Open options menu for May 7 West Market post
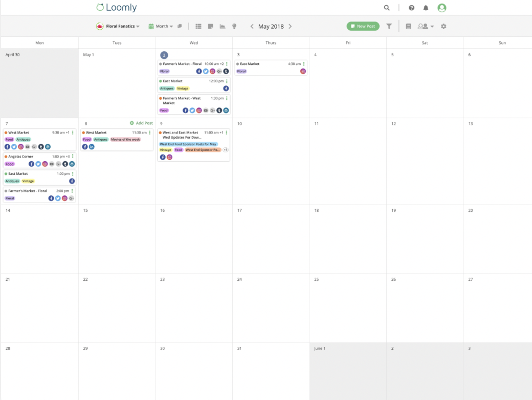 tap(73, 132)
